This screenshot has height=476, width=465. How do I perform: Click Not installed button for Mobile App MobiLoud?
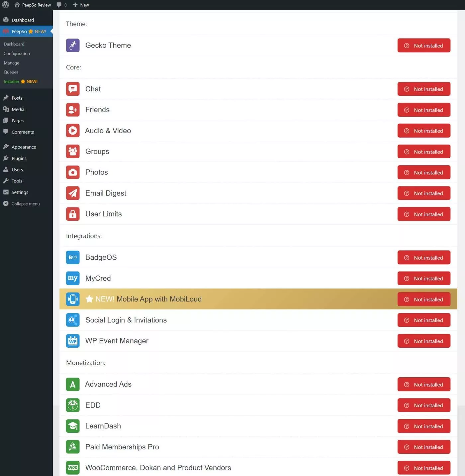tap(424, 299)
